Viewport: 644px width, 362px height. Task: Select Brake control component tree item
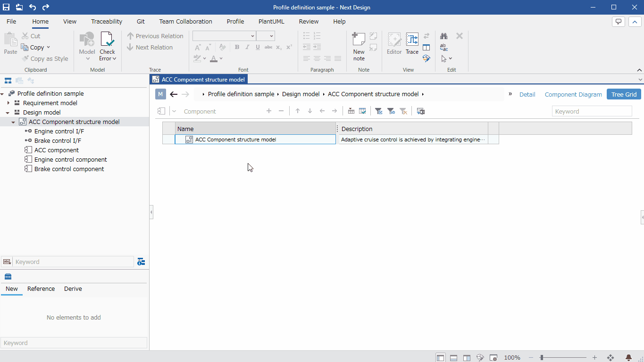69,169
